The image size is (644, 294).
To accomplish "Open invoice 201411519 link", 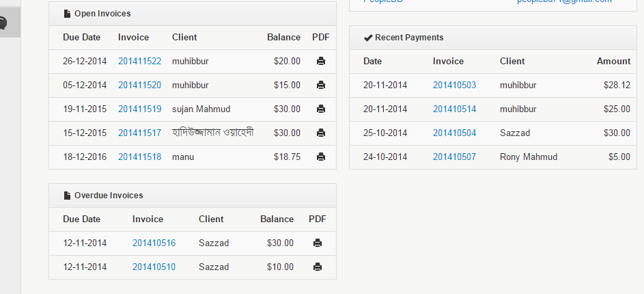I will 139,109.
